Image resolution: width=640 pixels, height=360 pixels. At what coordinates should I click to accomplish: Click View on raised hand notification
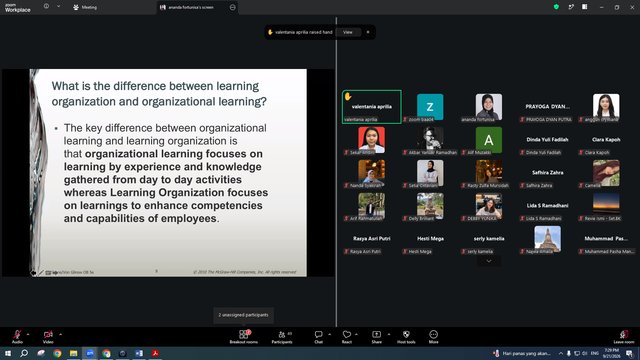348,32
